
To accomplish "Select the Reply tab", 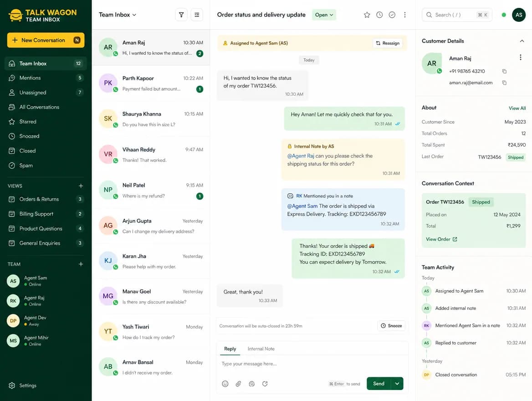I will pos(230,349).
